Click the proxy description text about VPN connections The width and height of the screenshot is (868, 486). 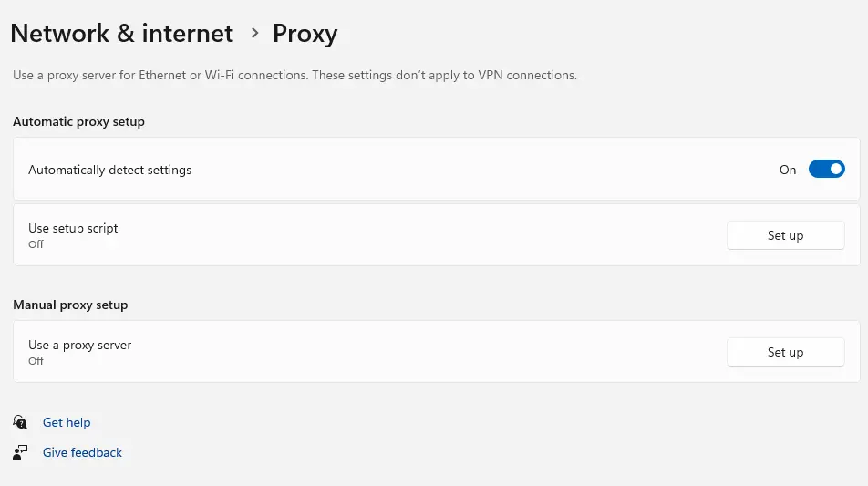click(x=294, y=75)
